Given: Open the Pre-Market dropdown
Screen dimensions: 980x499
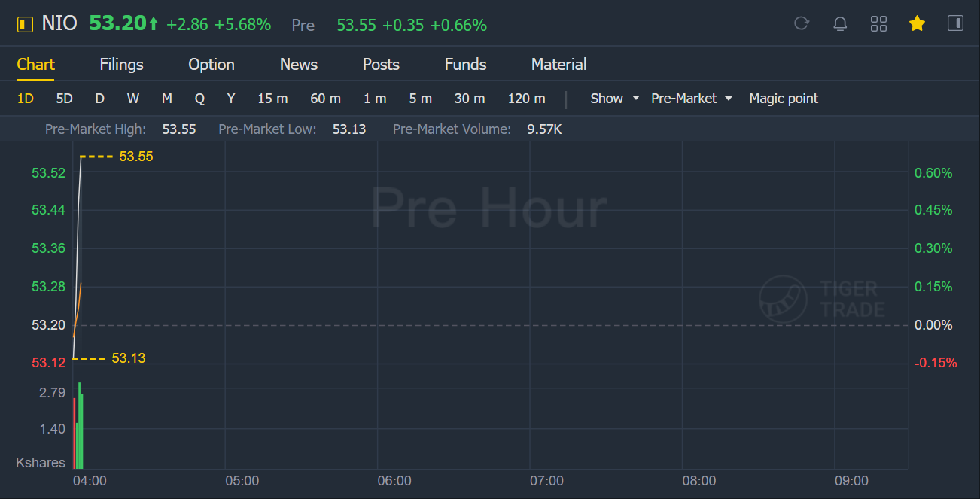Looking at the screenshot, I should (x=691, y=99).
